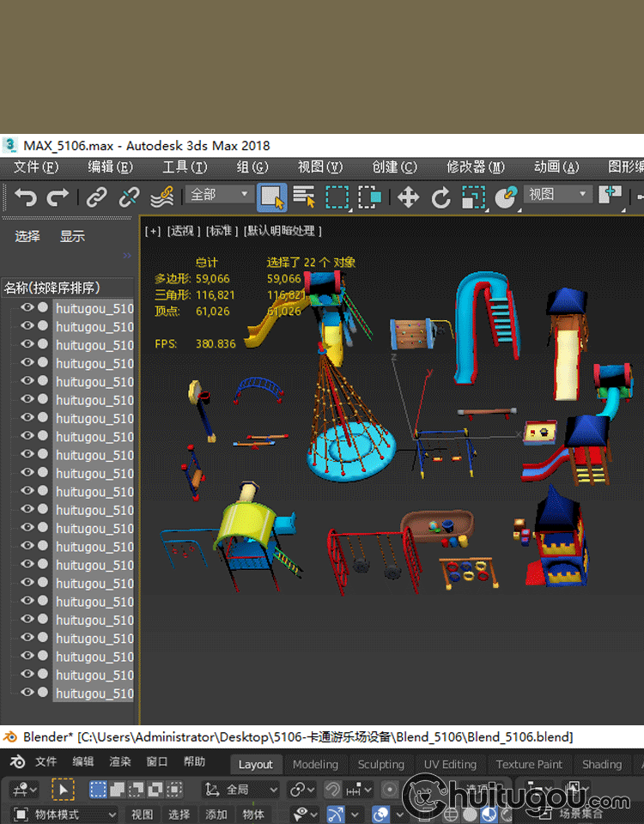The width and height of the screenshot is (644, 824).
Task: Activate the Select Object tool
Action: (272, 197)
